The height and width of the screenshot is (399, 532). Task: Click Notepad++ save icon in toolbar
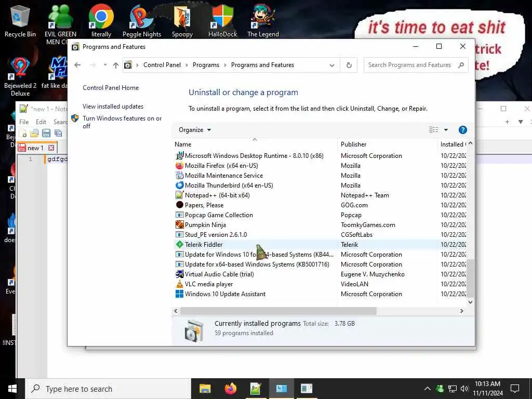(x=46, y=133)
